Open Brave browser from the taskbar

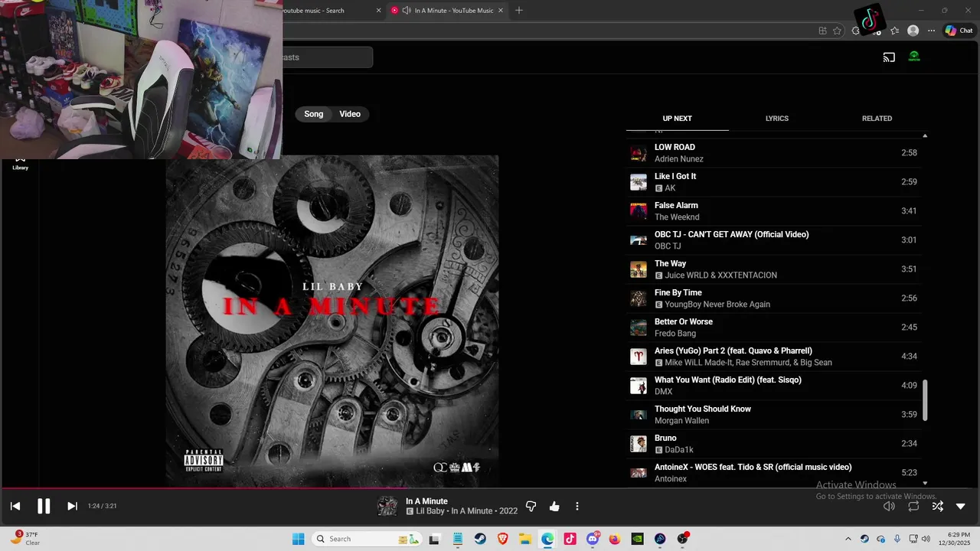tap(503, 539)
